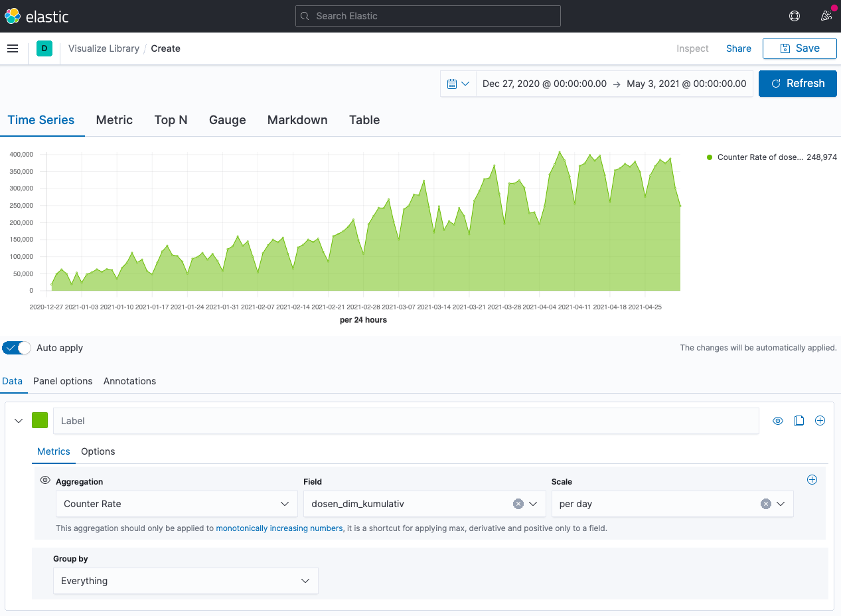Click the green series color swatch

(40, 420)
